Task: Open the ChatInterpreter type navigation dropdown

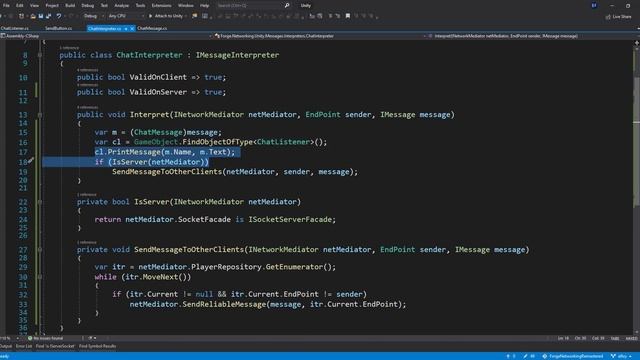Action: click(x=319, y=36)
